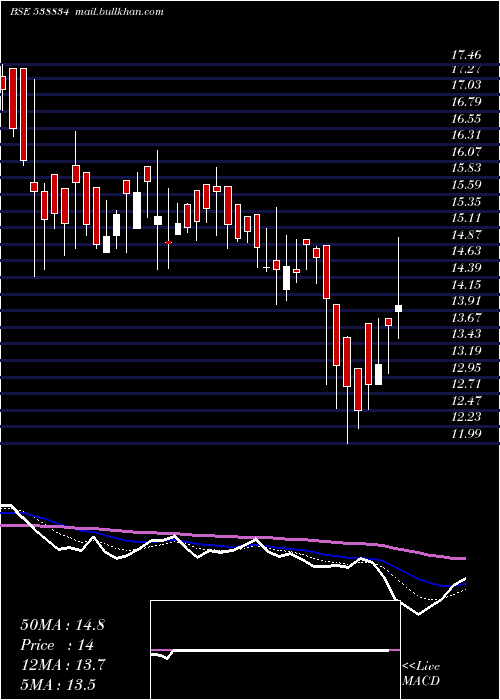This screenshot has height=700, width=500.
Task: Click the 12.47 price axis label
Action: point(466,401)
